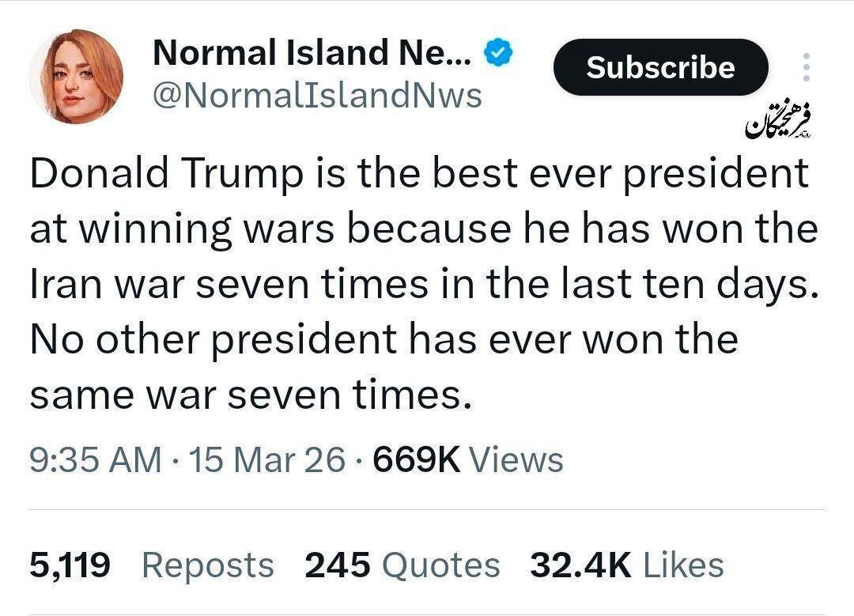Click the 15 Mar 26 date

tap(267, 459)
